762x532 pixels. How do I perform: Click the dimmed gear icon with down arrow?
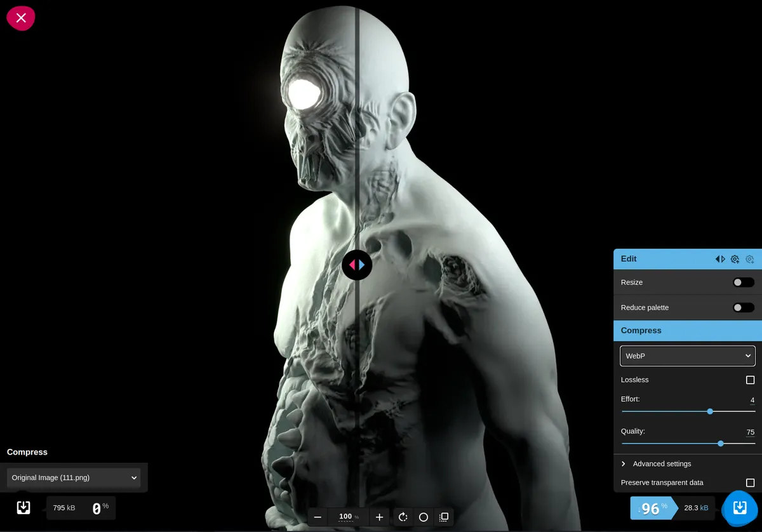click(750, 259)
